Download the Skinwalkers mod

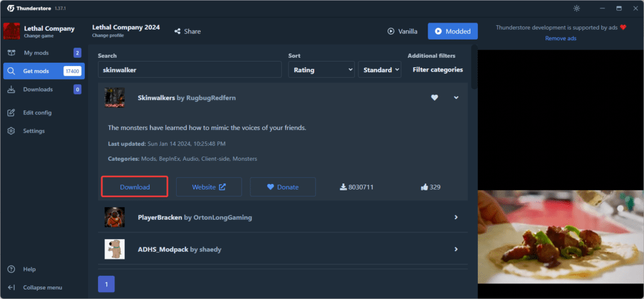point(135,187)
